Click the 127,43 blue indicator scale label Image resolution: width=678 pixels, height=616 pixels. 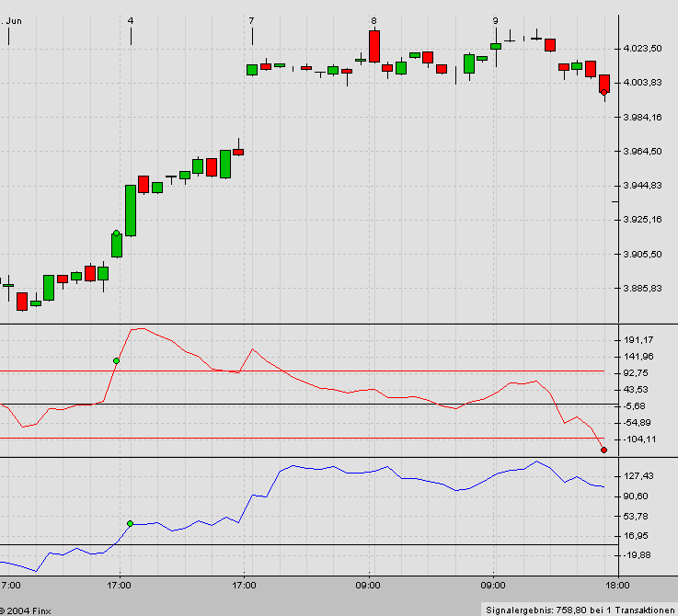coord(638,476)
